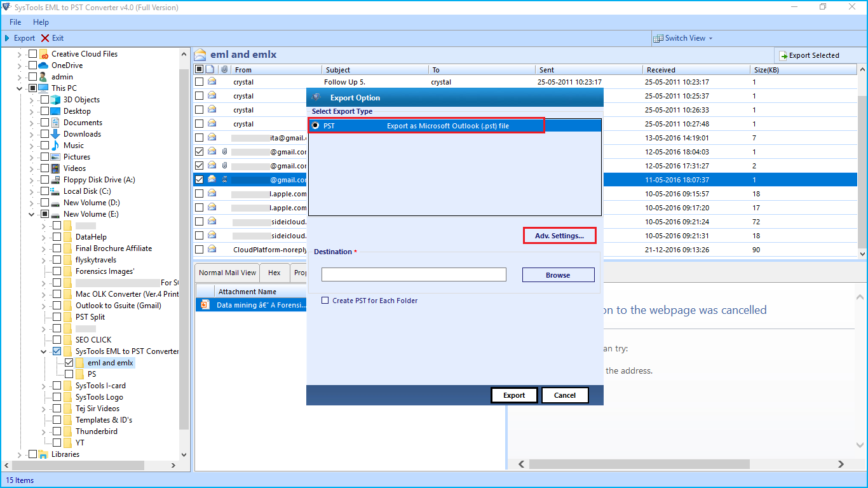Open the File menu
Image resolution: width=868 pixels, height=488 pixels.
[x=15, y=22]
